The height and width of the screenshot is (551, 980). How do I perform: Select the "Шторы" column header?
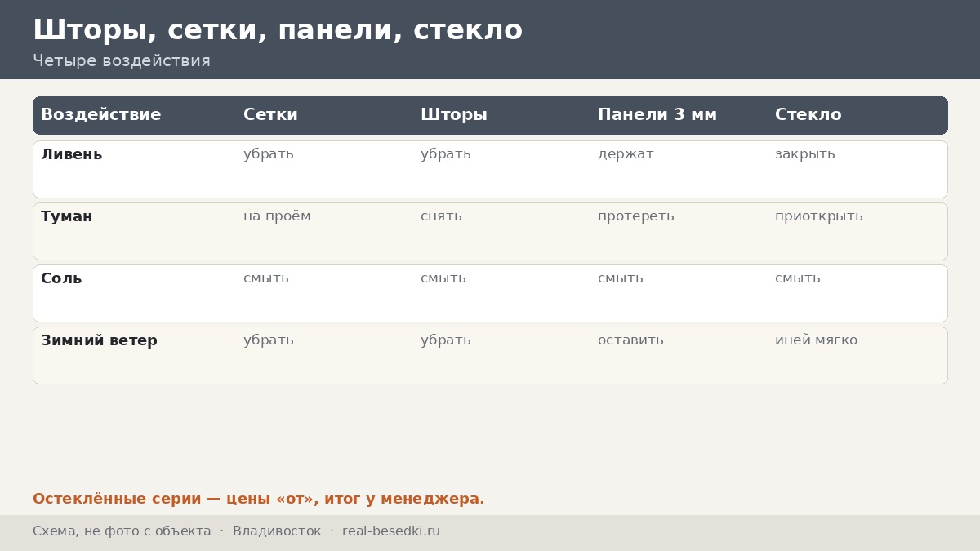click(454, 115)
